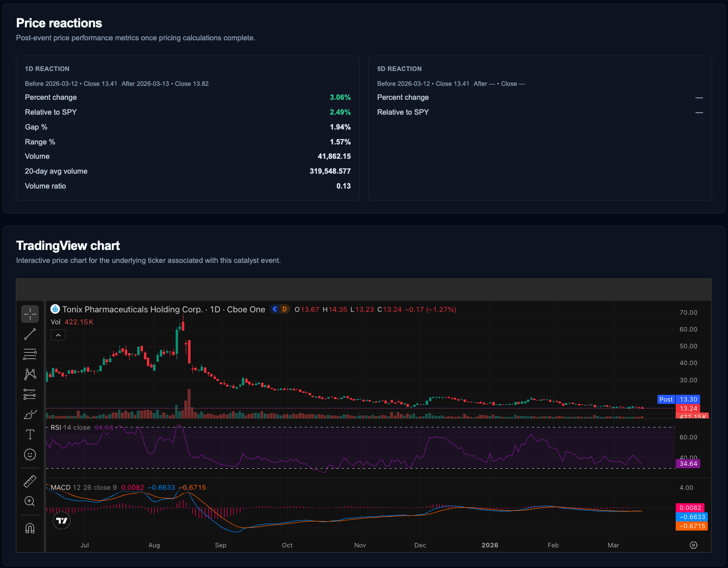Open chart settings via bottom-right gear

694,545
